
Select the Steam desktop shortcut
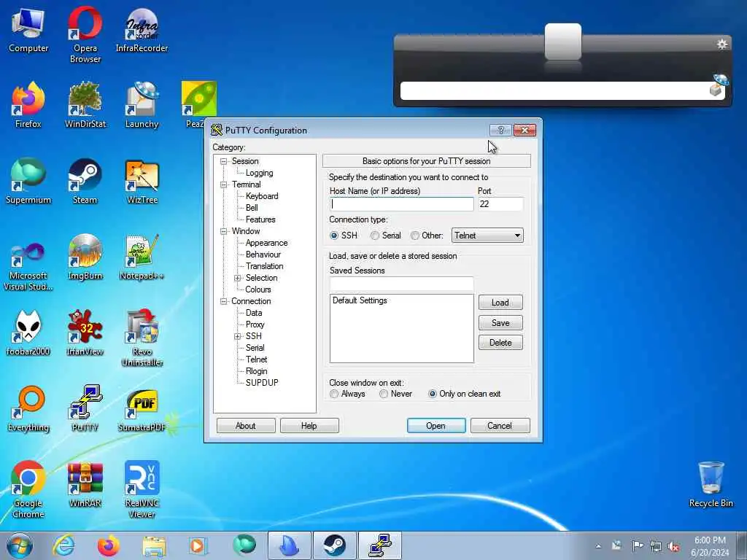tap(85, 182)
